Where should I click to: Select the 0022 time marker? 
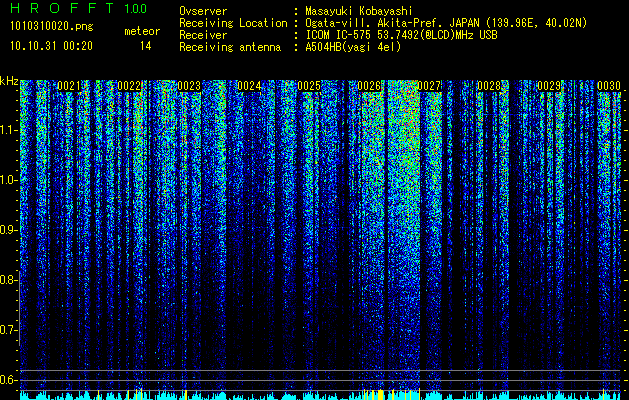tap(129, 86)
